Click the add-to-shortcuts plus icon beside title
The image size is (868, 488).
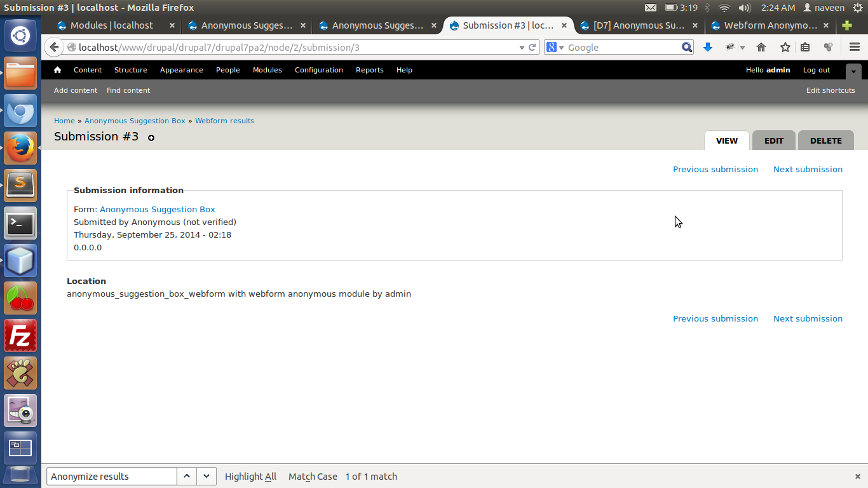151,138
